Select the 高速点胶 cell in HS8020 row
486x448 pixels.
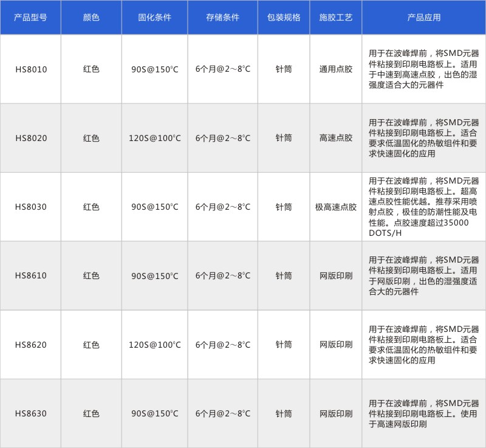click(336, 138)
